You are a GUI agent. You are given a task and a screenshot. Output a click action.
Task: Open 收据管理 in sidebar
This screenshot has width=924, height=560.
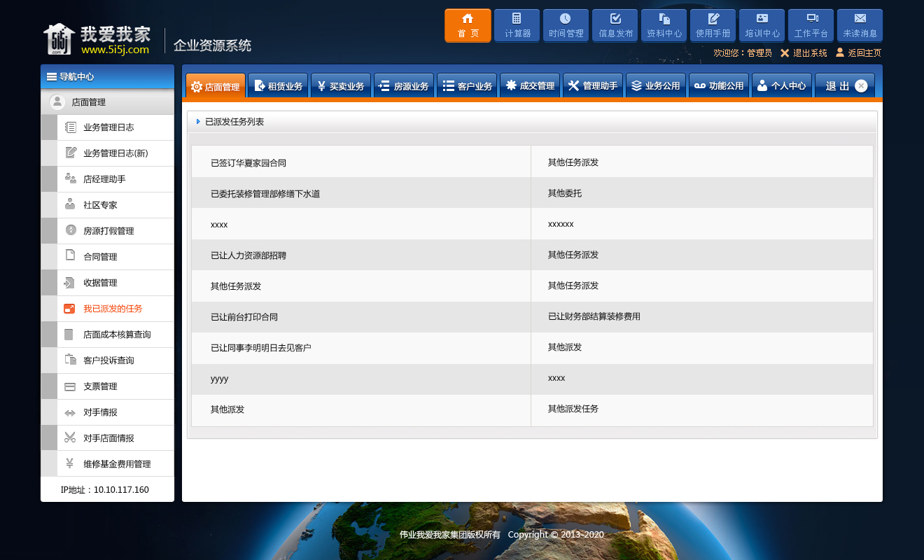tap(107, 283)
